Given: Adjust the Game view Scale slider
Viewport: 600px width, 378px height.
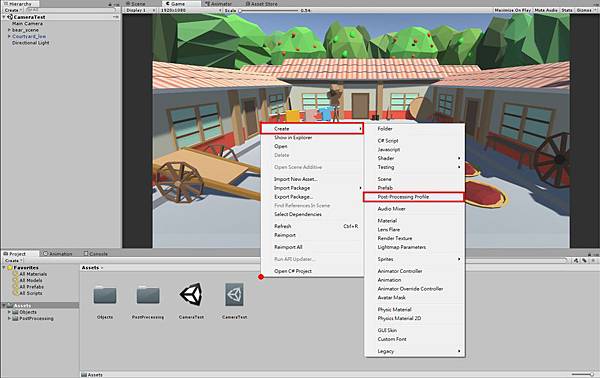Looking at the screenshot, I should (269, 10).
